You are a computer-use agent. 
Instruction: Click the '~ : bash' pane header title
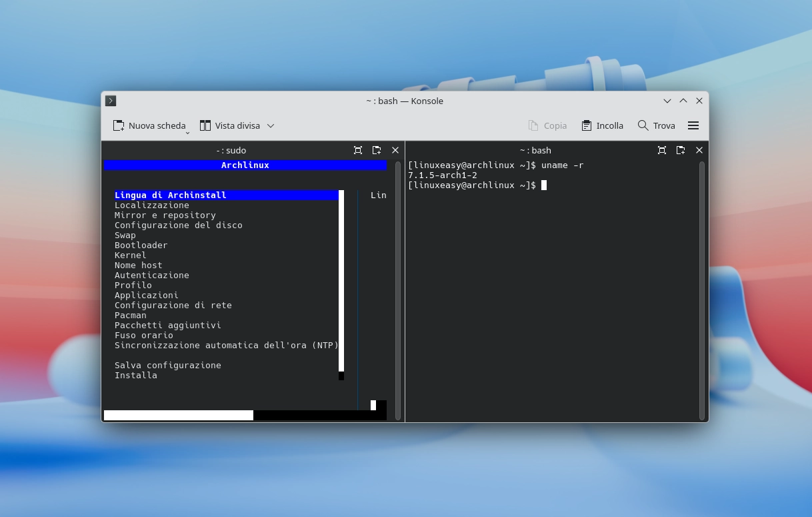[x=535, y=150]
